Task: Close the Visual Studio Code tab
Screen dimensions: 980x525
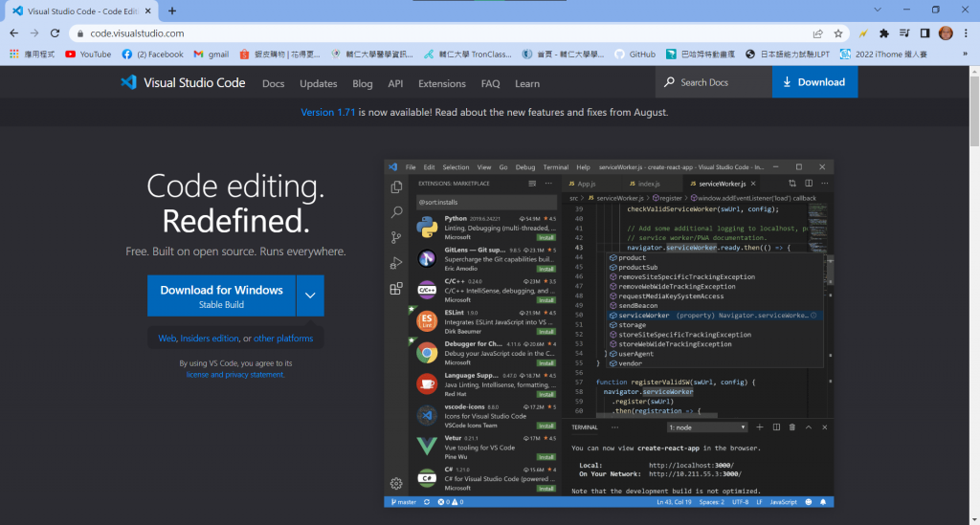Action: [x=148, y=11]
